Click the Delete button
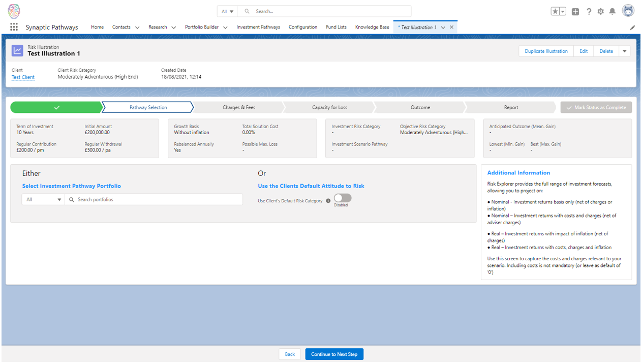642x364 pixels. click(606, 51)
